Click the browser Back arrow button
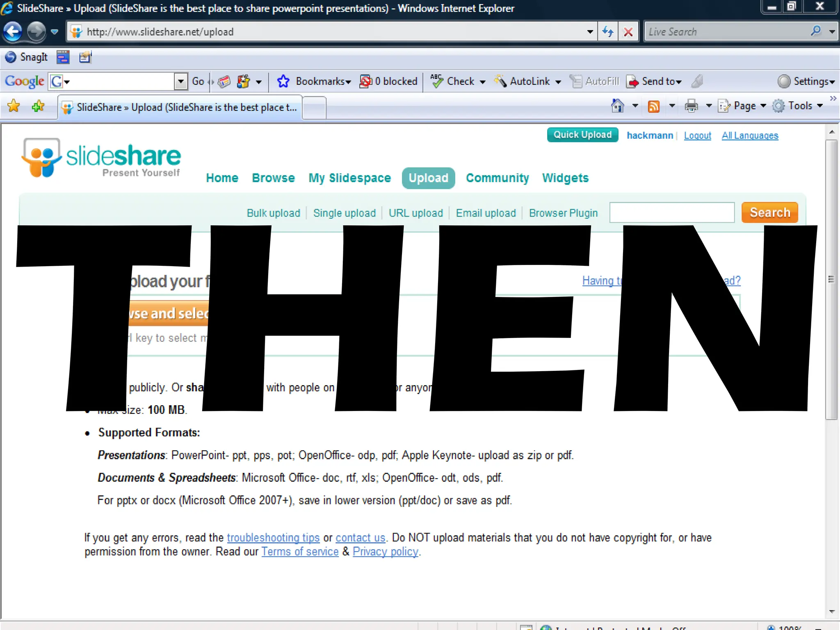840x630 pixels. [13, 32]
